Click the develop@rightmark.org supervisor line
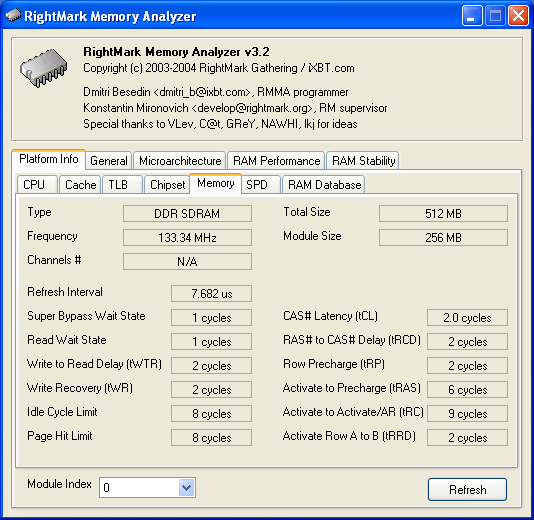Screen dimensions: 534x520 tap(235, 108)
